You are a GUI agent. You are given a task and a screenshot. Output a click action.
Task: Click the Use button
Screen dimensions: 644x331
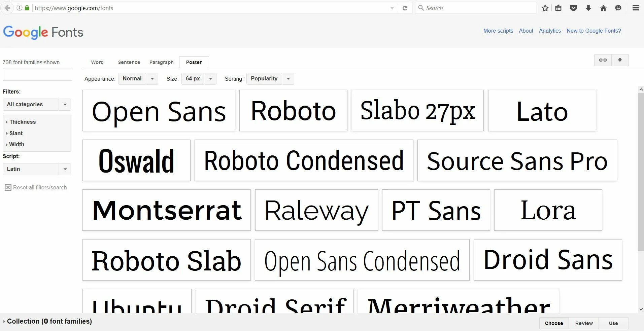coord(613,323)
